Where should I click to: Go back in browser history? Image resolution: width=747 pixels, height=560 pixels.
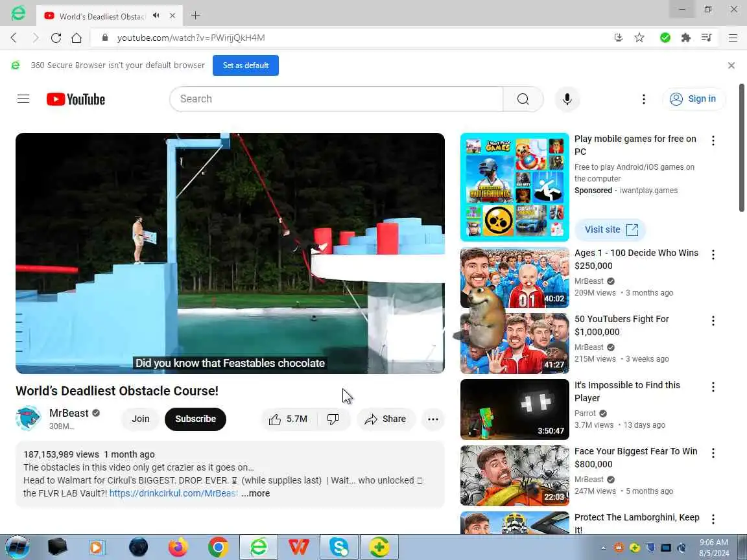point(14,38)
